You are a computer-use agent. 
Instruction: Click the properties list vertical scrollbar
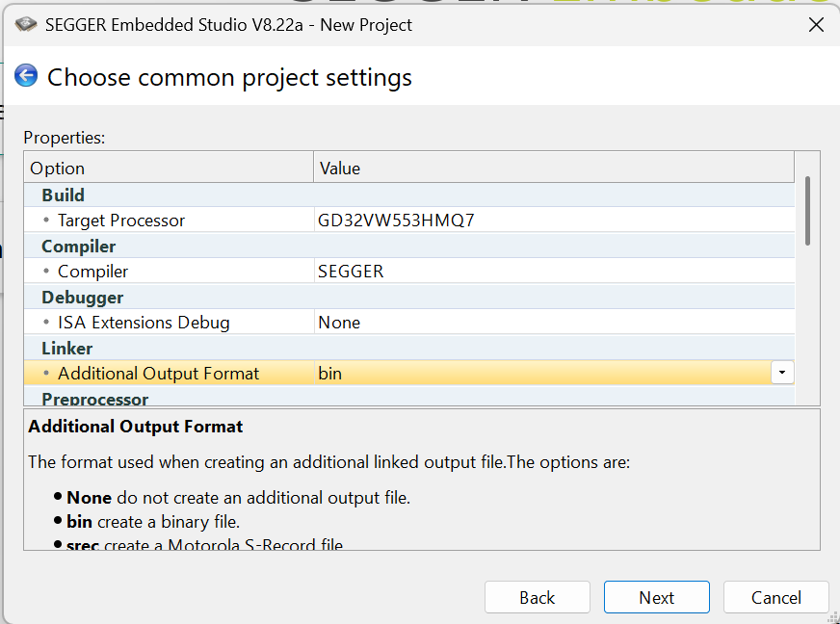pos(807,210)
